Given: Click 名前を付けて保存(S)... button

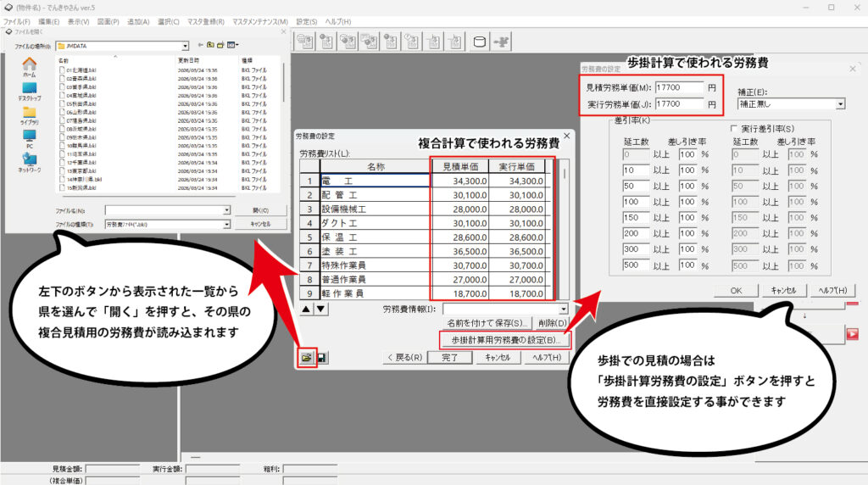Looking at the screenshot, I should point(486,323).
